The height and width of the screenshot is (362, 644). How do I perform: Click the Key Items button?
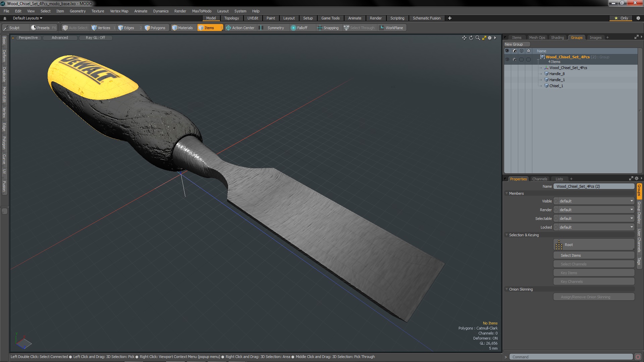[x=594, y=273]
